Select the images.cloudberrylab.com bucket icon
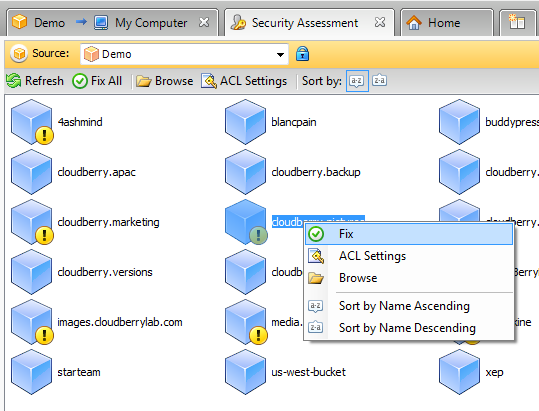 [x=32, y=322]
